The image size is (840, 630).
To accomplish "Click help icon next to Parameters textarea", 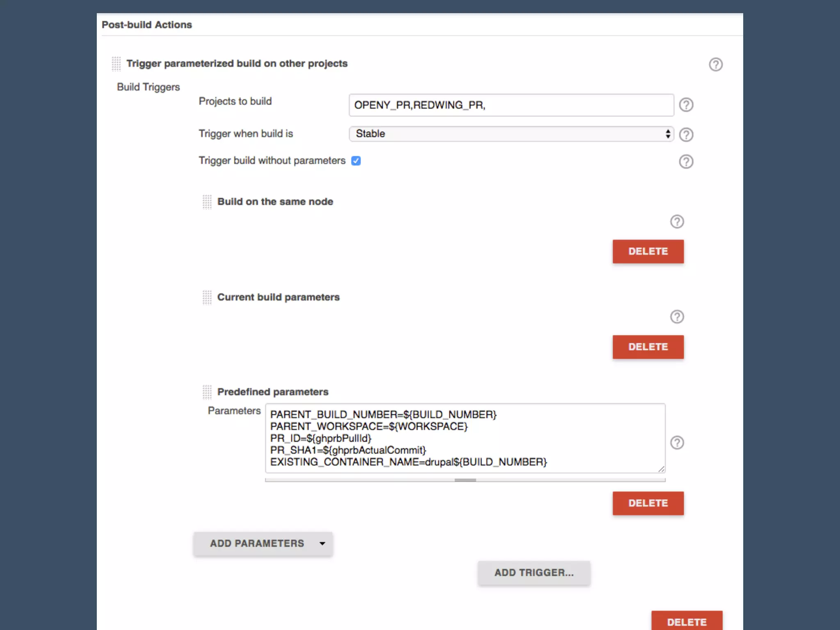I will [x=677, y=443].
